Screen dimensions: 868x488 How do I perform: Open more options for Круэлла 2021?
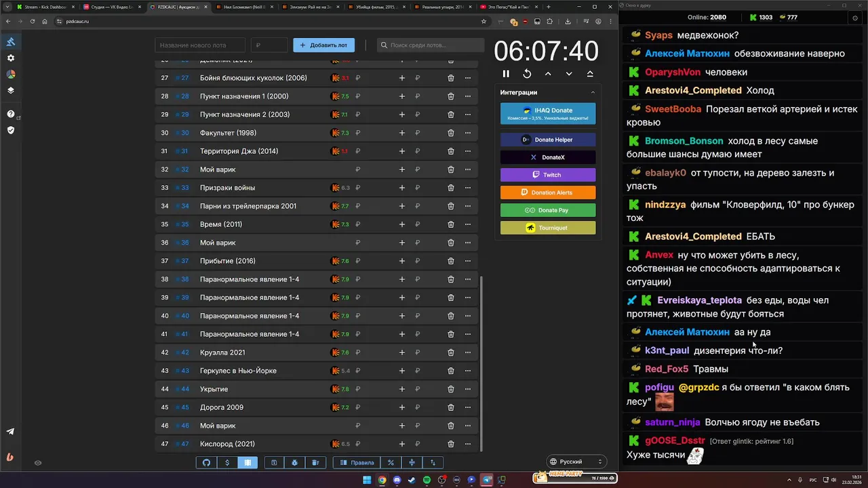[x=468, y=352]
